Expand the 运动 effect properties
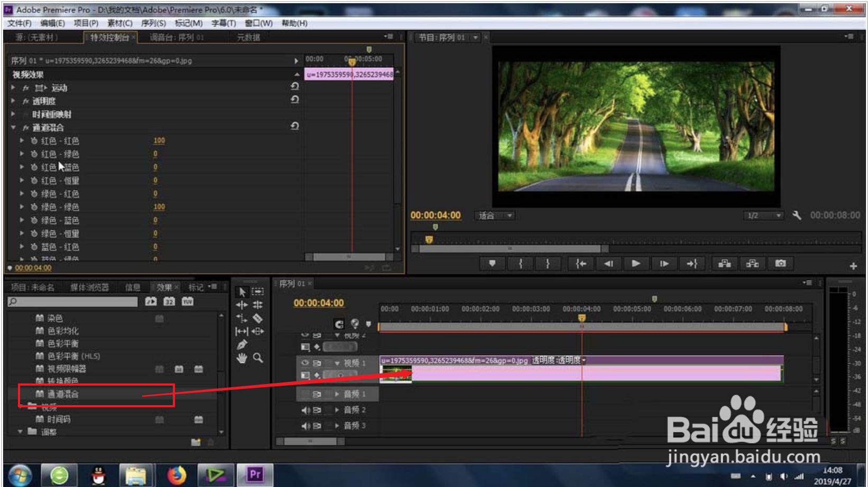Image resolution: width=868 pixels, height=487 pixels. coord(13,88)
